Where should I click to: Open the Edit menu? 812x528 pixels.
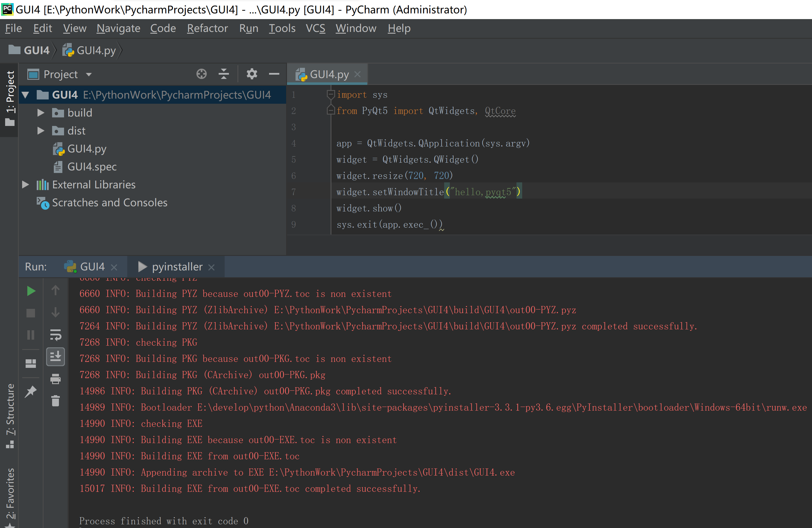(x=43, y=28)
